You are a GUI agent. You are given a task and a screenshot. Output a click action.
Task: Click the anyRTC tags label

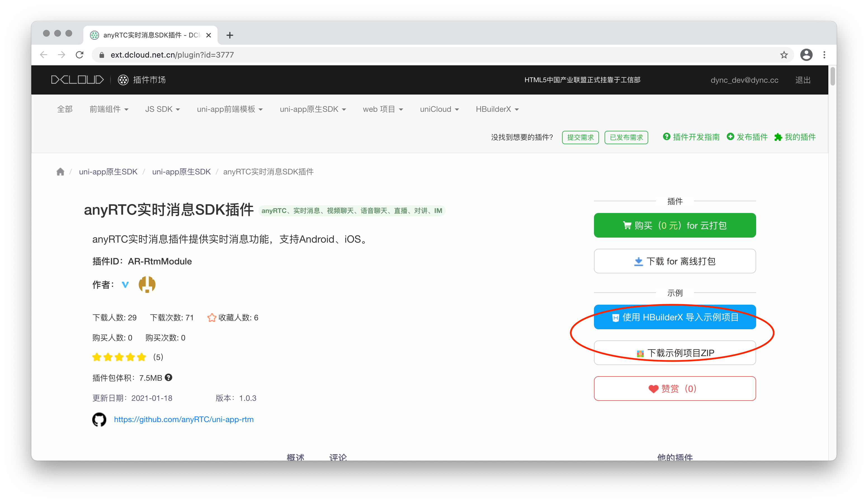[352, 211]
